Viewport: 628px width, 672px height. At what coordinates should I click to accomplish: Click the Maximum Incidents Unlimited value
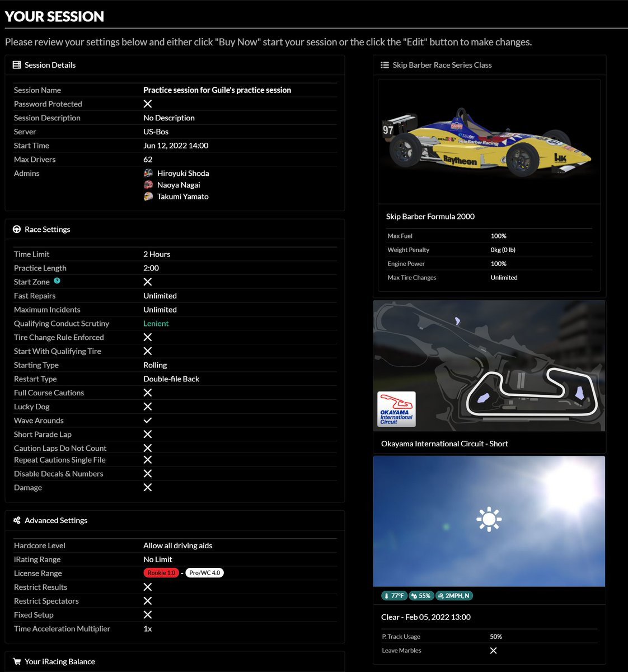160,310
